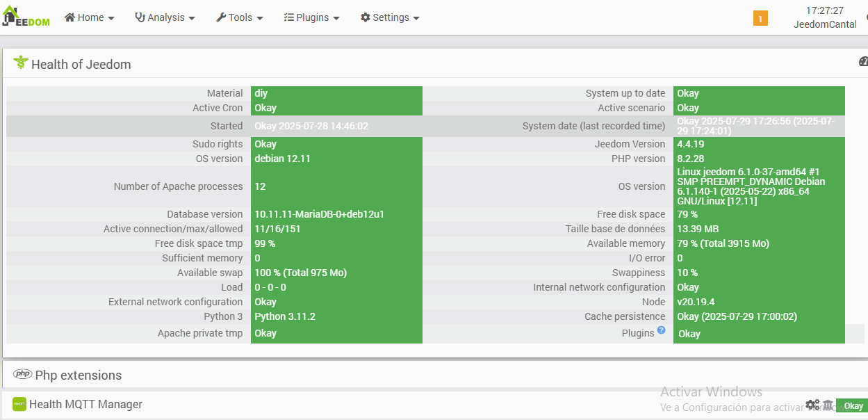The height and width of the screenshot is (420, 868).
Task: Click the "Active connection/max/allowed" label
Action: point(173,229)
